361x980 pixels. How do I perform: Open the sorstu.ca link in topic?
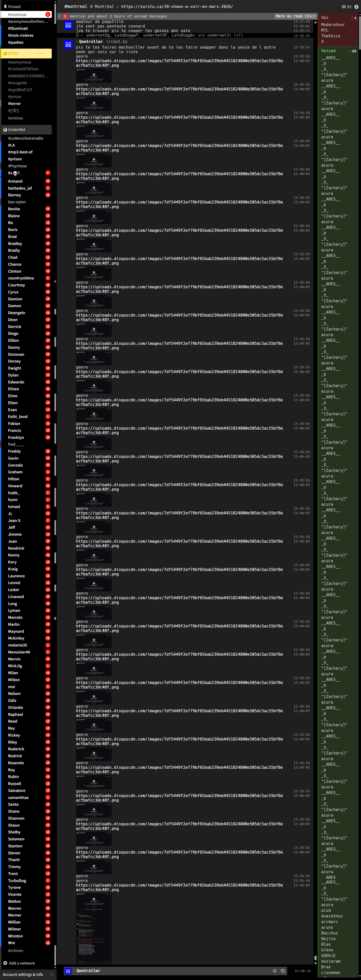pos(177,6)
